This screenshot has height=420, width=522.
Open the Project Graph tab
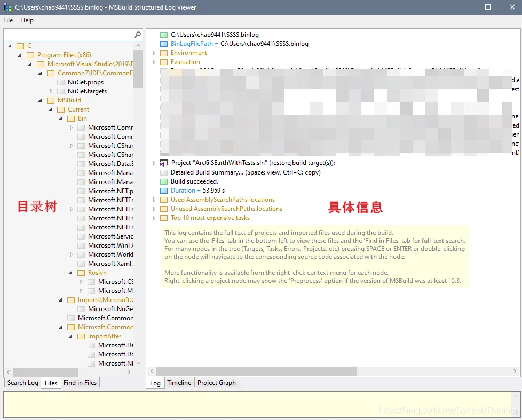(x=216, y=383)
